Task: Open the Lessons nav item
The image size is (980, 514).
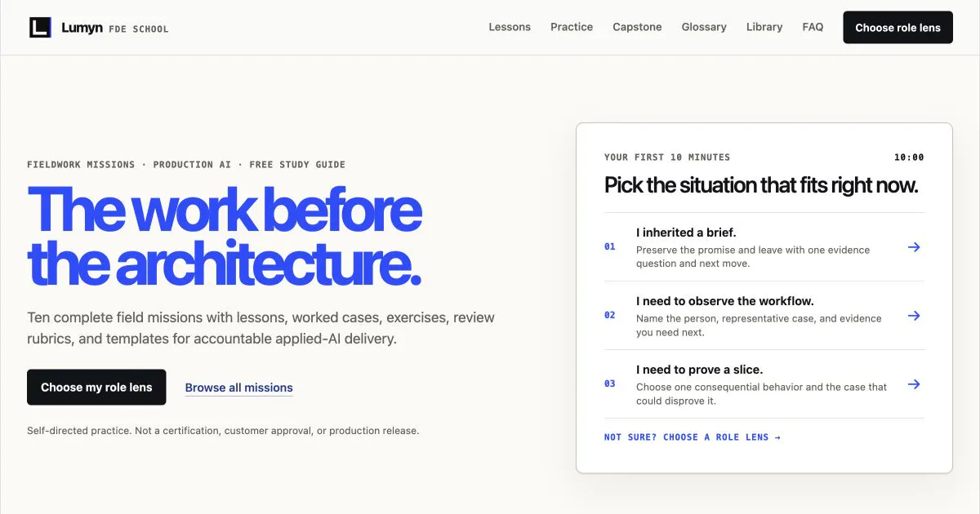Action: click(x=510, y=27)
